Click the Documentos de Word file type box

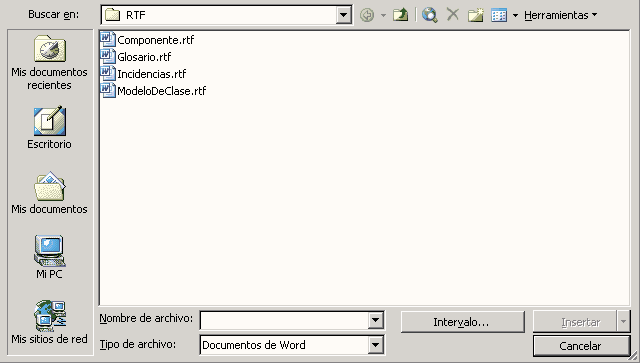284,345
